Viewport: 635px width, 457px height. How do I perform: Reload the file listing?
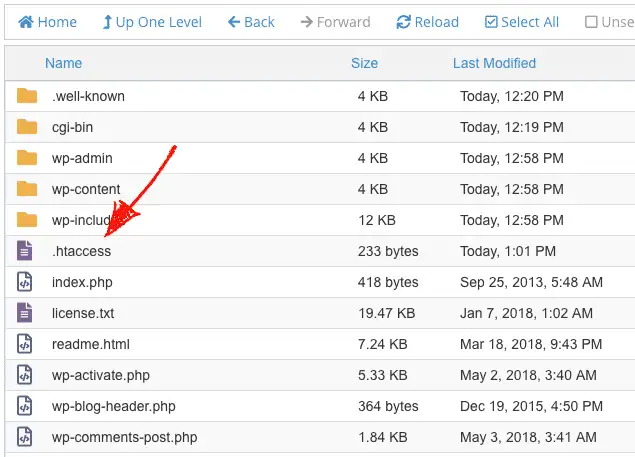point(427,21)
